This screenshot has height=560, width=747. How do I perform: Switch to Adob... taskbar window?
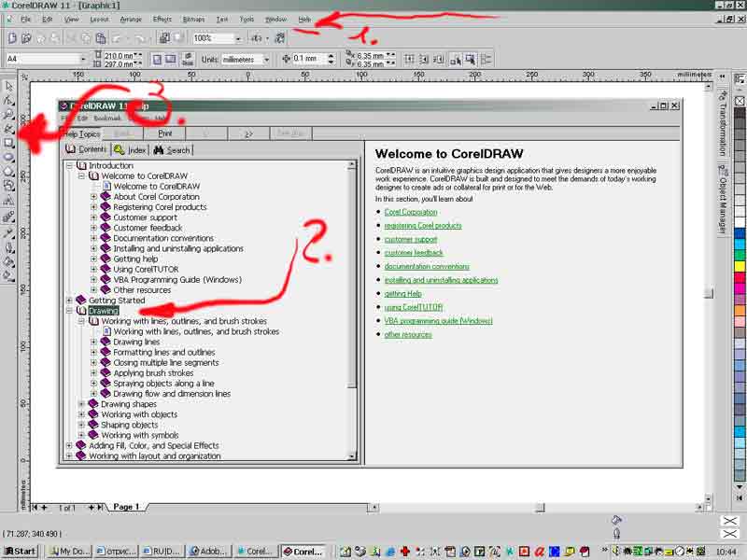click(x=209, y=551)
